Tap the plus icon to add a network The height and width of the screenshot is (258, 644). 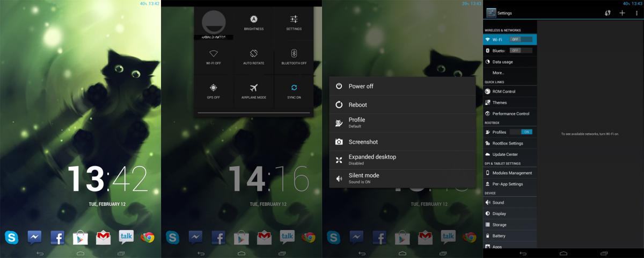pyautogui.click(x=622, y=13)
